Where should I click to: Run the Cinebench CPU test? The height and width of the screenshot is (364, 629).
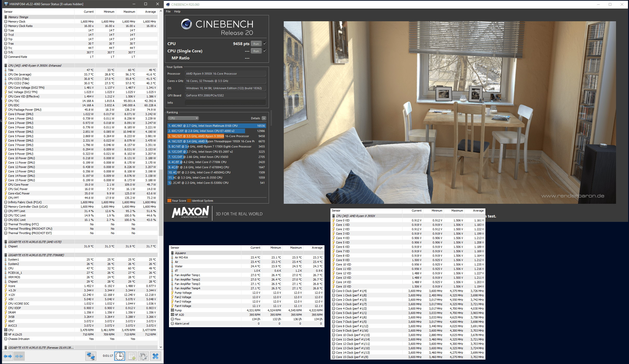[256, 44]
